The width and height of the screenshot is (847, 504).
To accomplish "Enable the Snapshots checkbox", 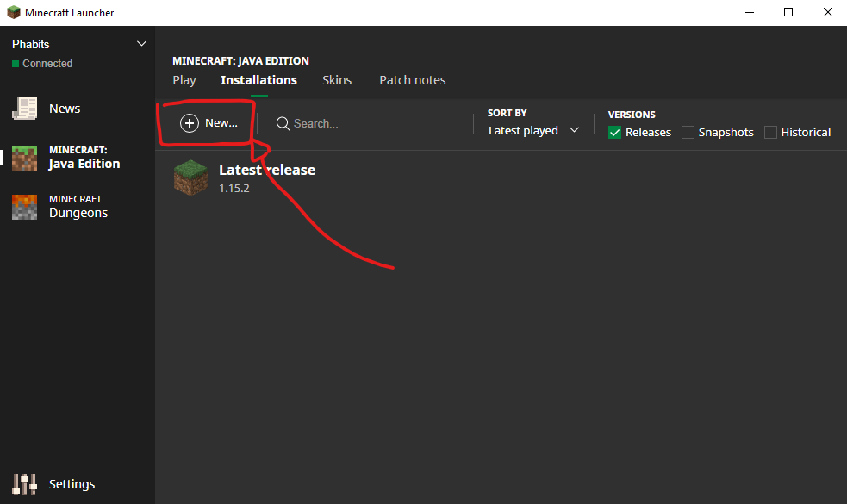I will pos(688,133).
